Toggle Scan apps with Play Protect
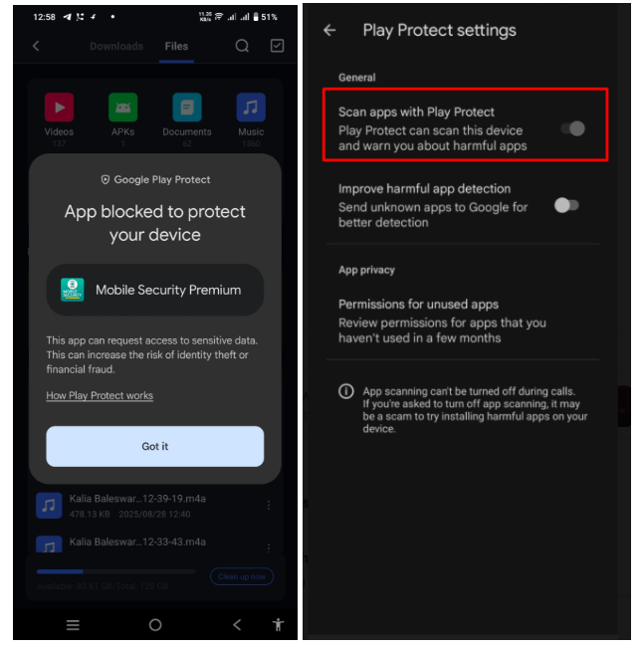The height and width of the screenshot is (652, 644). [x=572, y=128]
